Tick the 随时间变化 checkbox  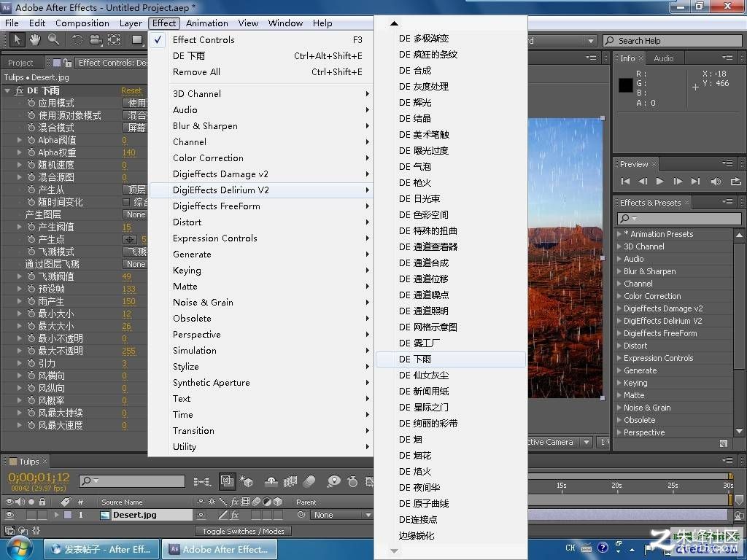pyautogui.click(x=126, y=202)
